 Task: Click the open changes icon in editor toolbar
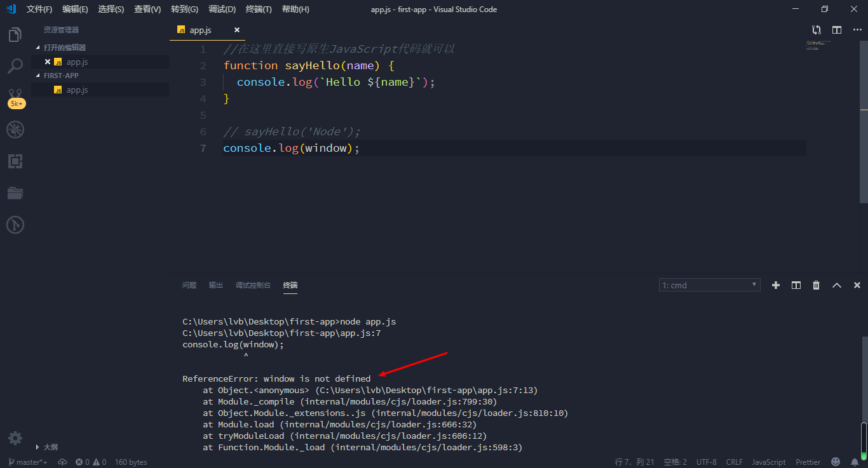click(817, 30)
